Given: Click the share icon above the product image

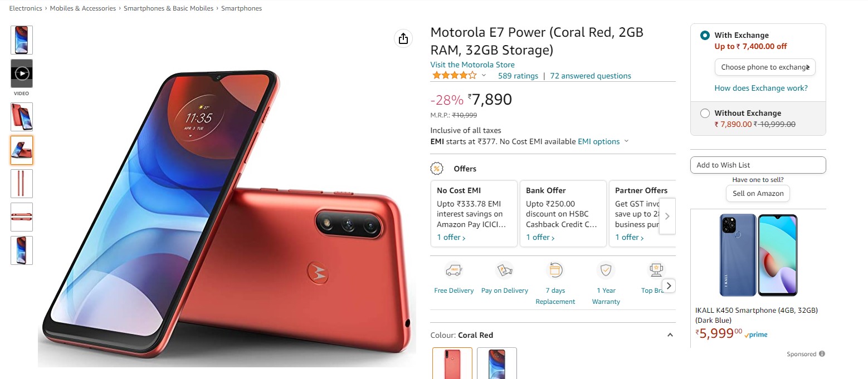Looking at the screenshot, I should click(403, 38).
